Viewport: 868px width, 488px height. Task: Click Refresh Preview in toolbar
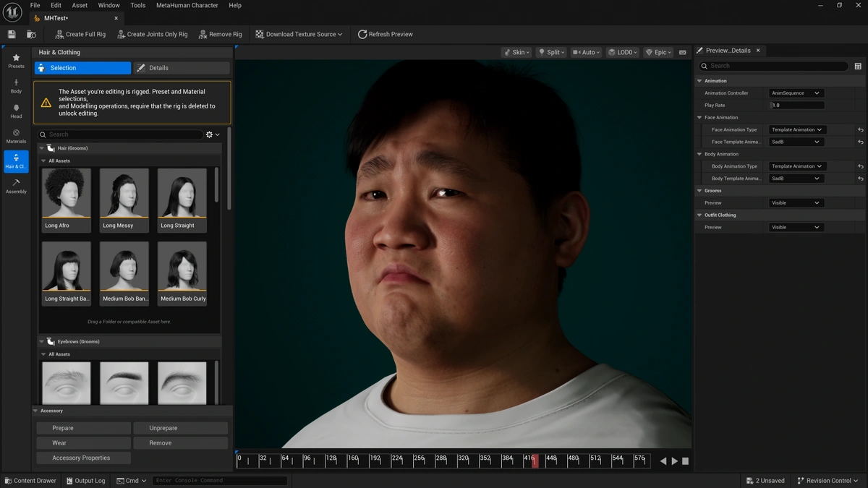click(x=385, y=34)
